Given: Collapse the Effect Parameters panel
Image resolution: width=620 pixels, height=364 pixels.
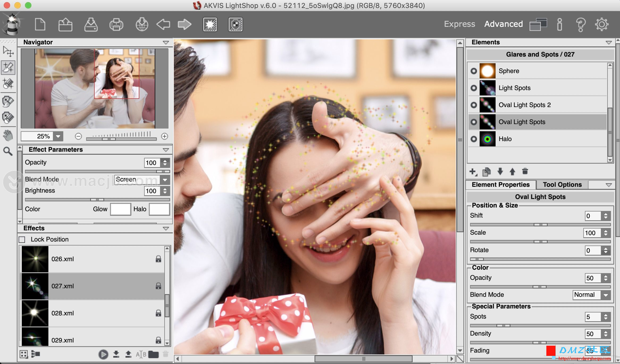Looking at the screenshot, I should (166, 150).
